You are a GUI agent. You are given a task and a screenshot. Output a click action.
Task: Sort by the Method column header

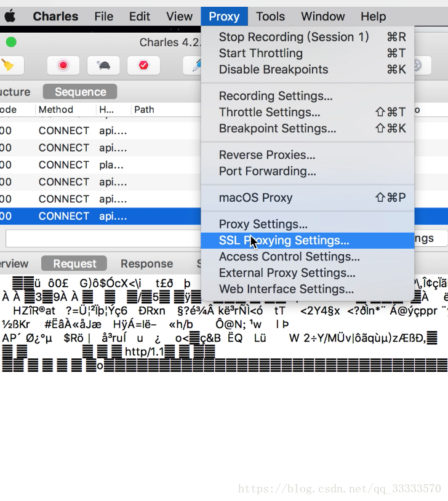tap(65, 110)
